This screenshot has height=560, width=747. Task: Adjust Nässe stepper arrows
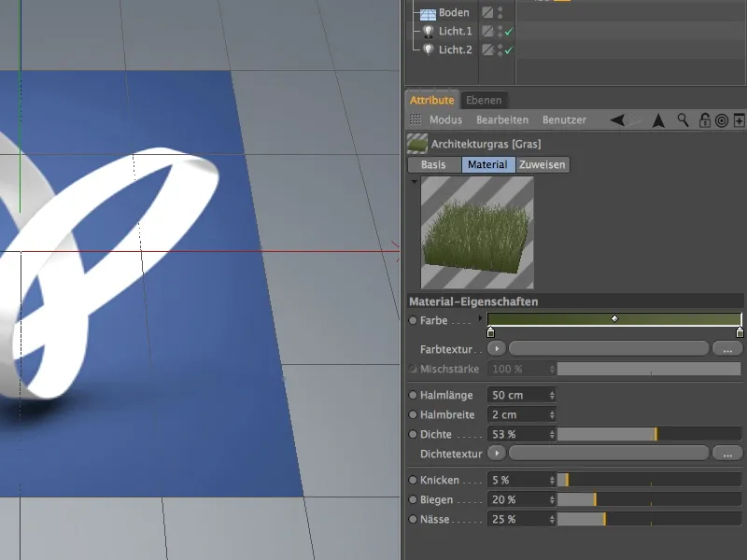click(x=552, y=519)
